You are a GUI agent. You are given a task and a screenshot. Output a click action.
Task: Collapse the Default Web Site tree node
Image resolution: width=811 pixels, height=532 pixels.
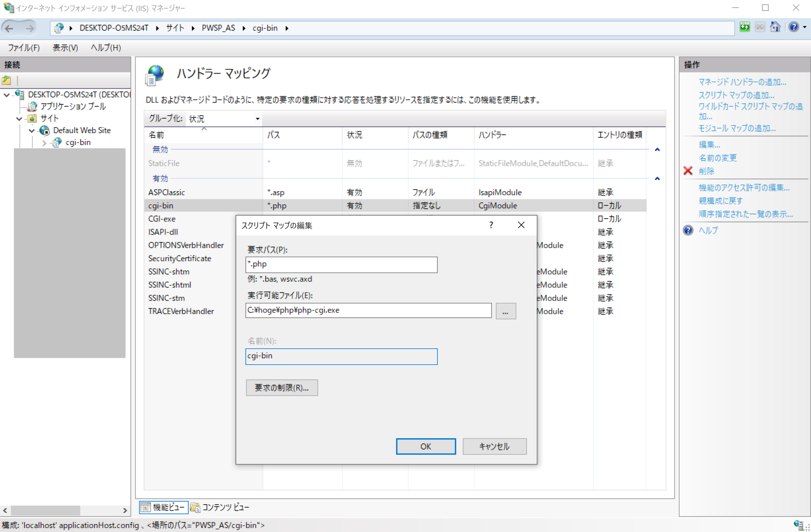32,131
